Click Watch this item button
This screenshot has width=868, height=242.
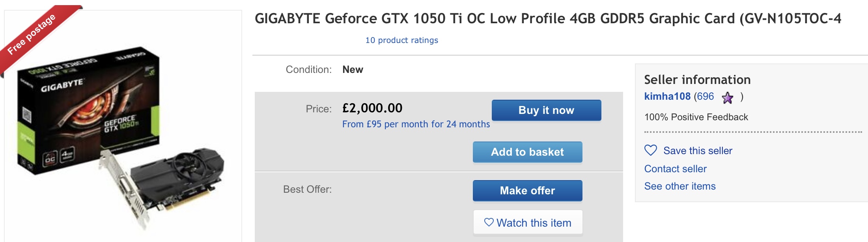(528, 223)
